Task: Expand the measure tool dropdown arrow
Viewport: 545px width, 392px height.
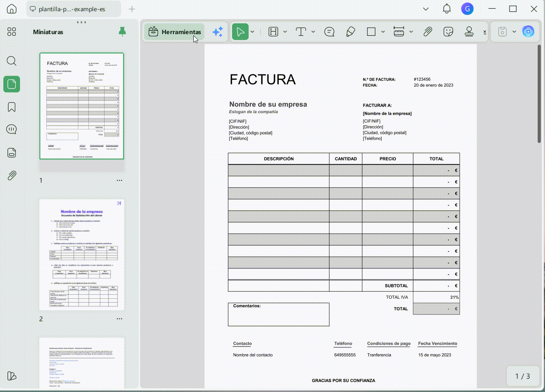Action: (411, 32)
